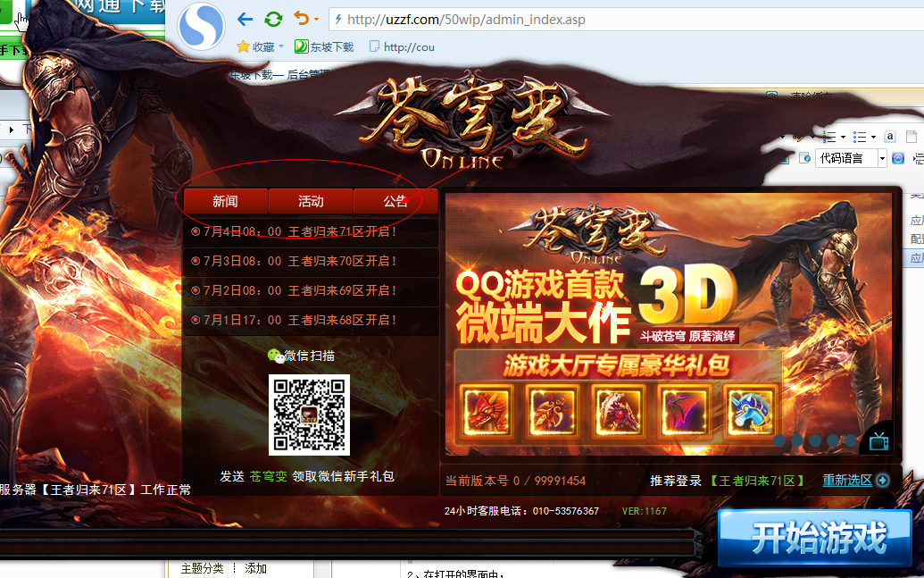Open news '7月3日08:00 王者归来70区开启!'
The height and width of the screenshot is (578, 924).
(311, 261)
